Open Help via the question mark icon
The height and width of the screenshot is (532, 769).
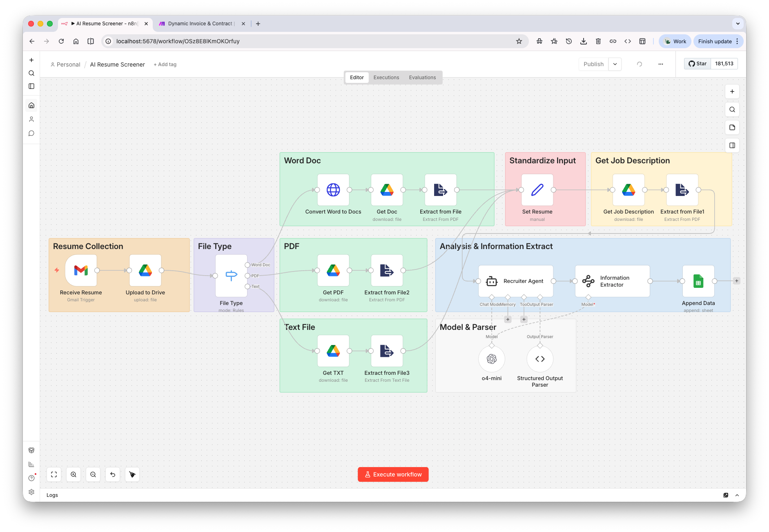pyautogui.click(x=31, y=478)
